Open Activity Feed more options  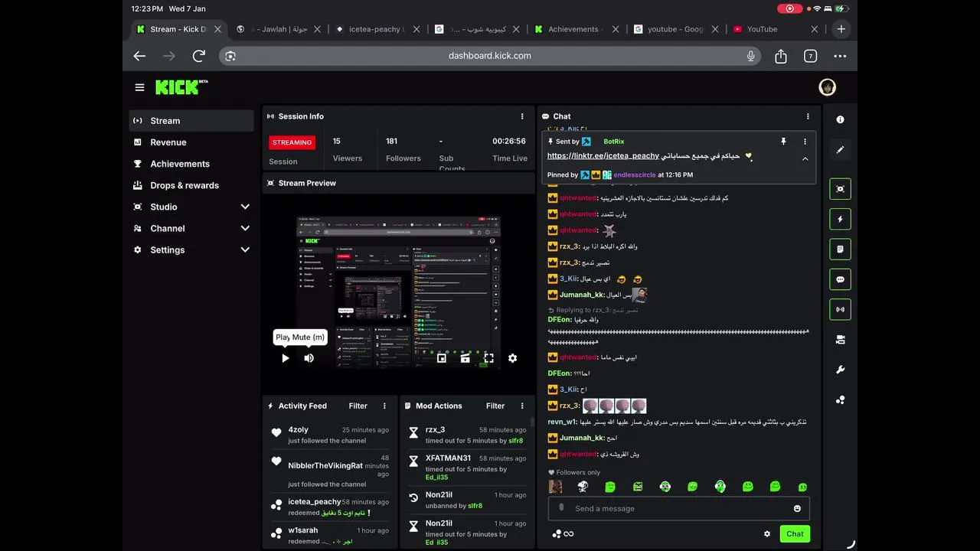click(384, 406)
